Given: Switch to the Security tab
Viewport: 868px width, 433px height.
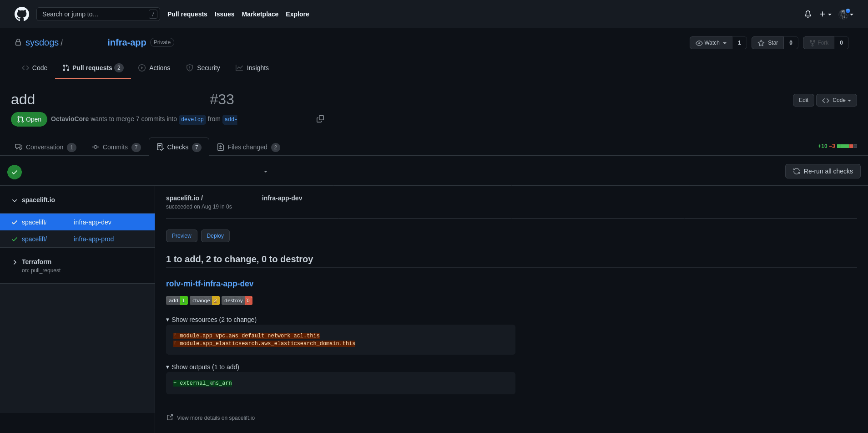Looking at the screenshot, I should pos(203,68).
